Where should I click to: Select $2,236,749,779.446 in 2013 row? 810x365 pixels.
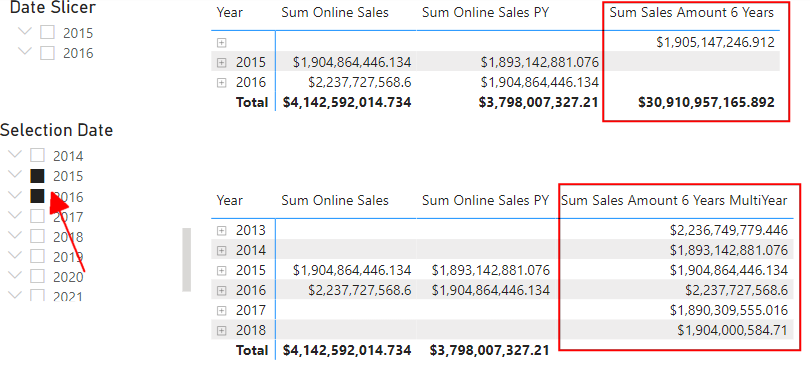[x=729, y=230]
